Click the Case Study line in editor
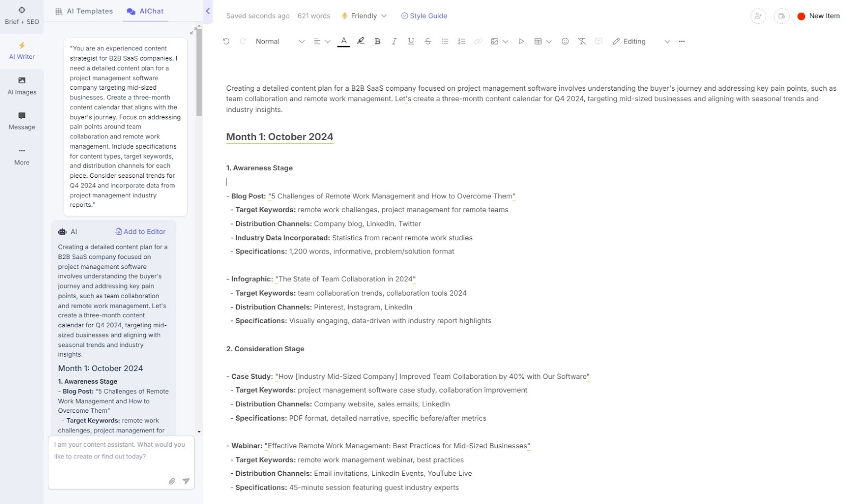Screen dimensions: 849x504 pos(408,377)
